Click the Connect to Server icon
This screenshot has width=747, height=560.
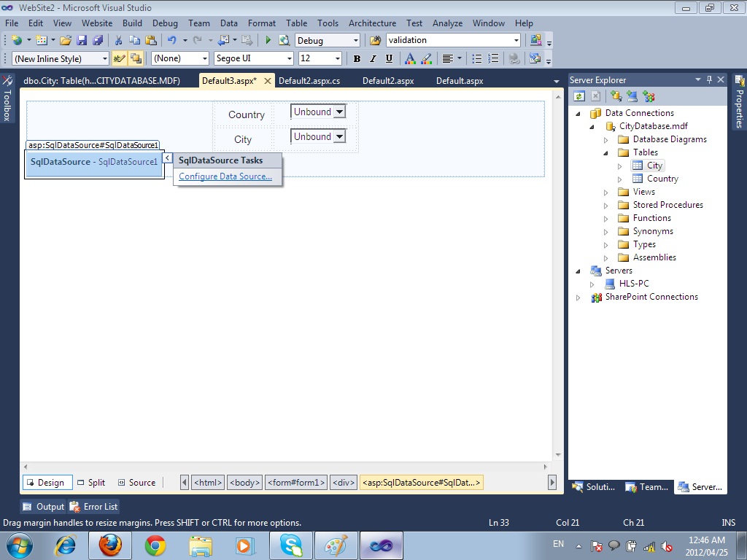point(632,97)
